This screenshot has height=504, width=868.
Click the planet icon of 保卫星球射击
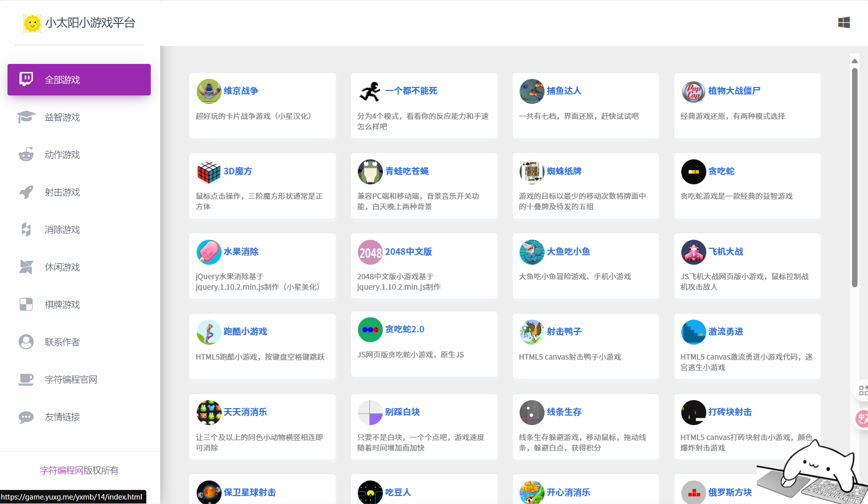click(x=209, y=492)
